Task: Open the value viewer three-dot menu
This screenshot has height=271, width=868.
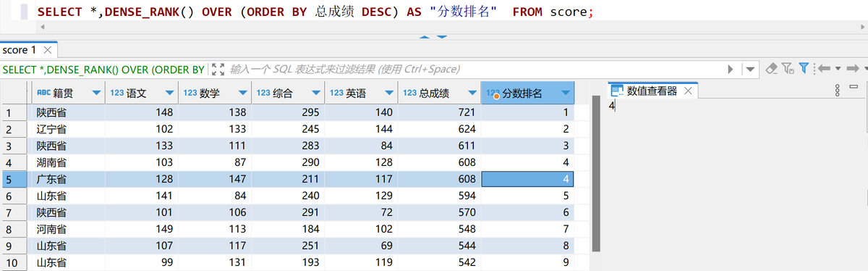Action: tap(838, 90)
